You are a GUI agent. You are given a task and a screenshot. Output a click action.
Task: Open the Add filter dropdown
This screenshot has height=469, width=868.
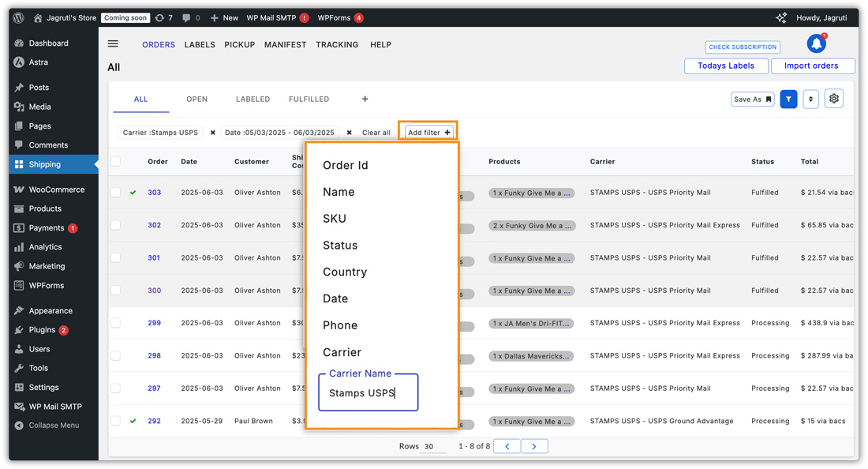click(x=429, y=133)
